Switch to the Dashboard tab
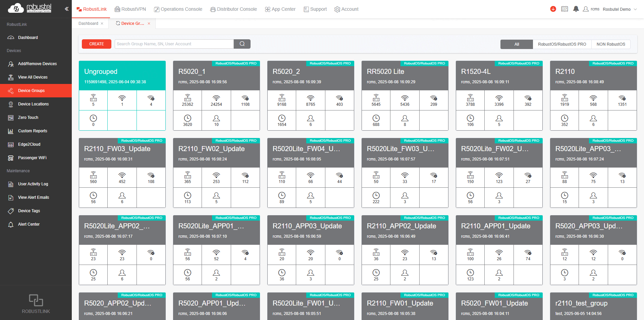The image size is (644, 320). [88, 24]
